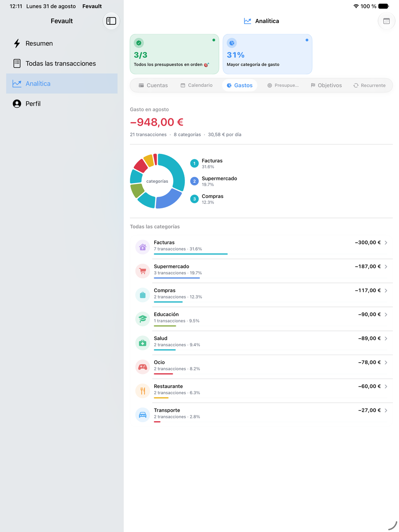Switch to the Cuentas tab
399x532 pixels.
click(153, 85)
